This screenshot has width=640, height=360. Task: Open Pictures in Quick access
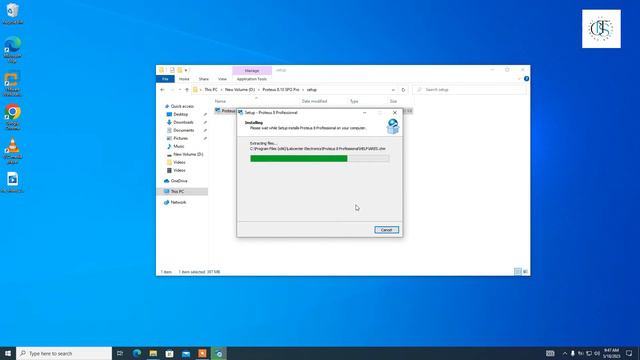[180, 138]
